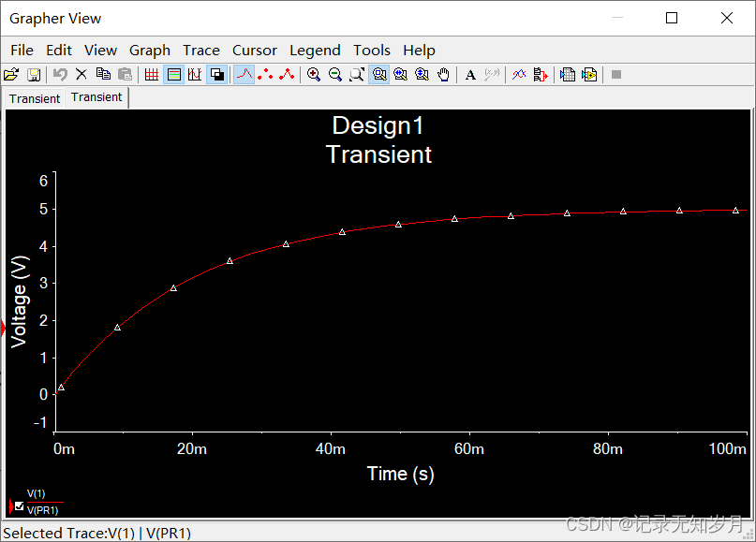This screenshot has height=542, width=756.
Task: Click the Paste clipboard icon
Action: click(125, 75)
